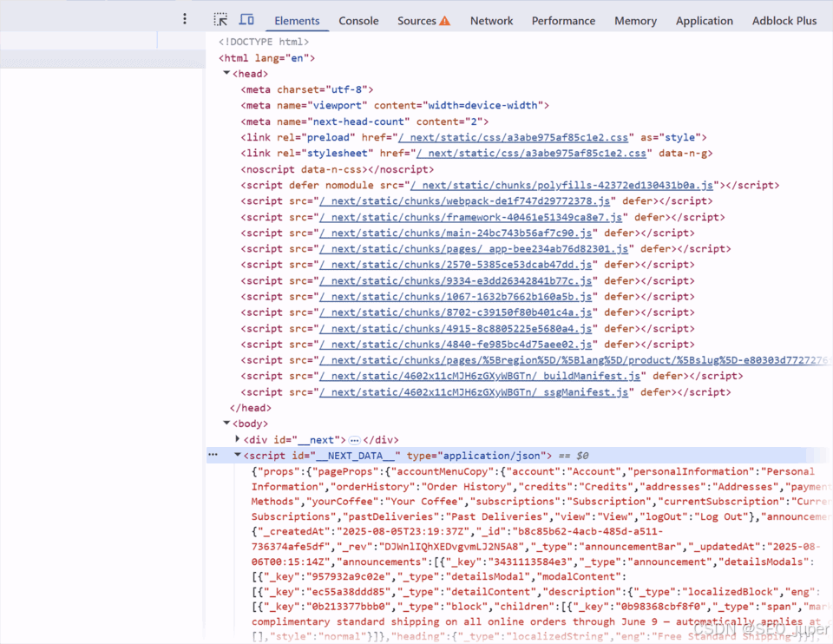Select the meta next-head-count node
The height and width of the screenshot is (644, 833).
point(364,122)
